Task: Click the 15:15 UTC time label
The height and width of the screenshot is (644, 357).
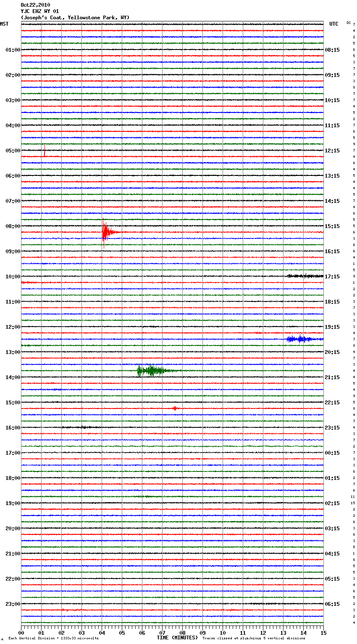Action: (x=332, y=226)
